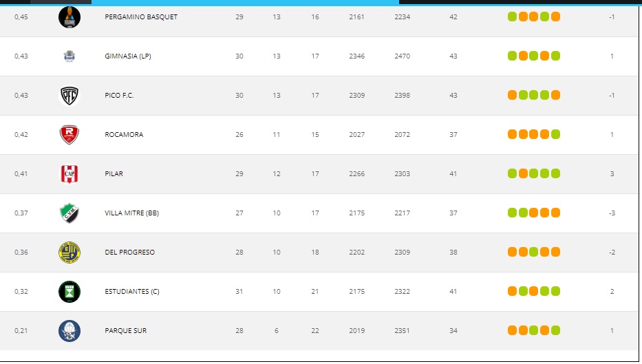Open the PERGAMINO BASQUET team name link
This screenshot has height=364, width=642.
pos(140,17)
